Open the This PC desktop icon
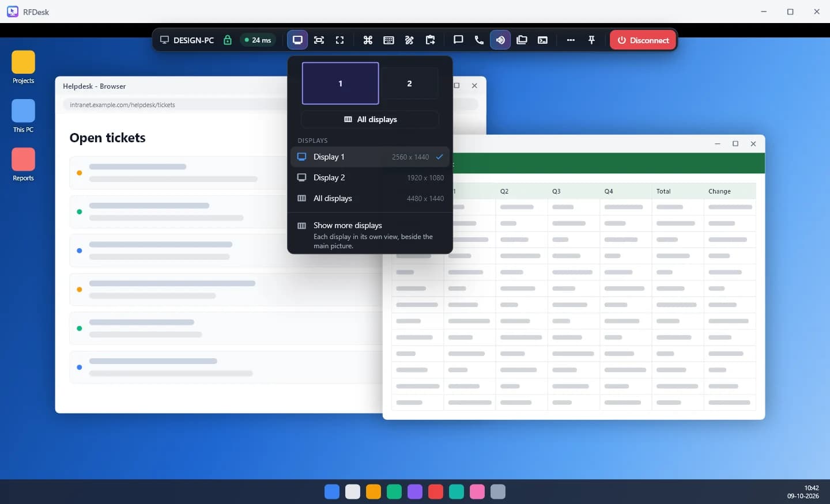This screenshot has width=830, height=504. [x=23, y=116]
